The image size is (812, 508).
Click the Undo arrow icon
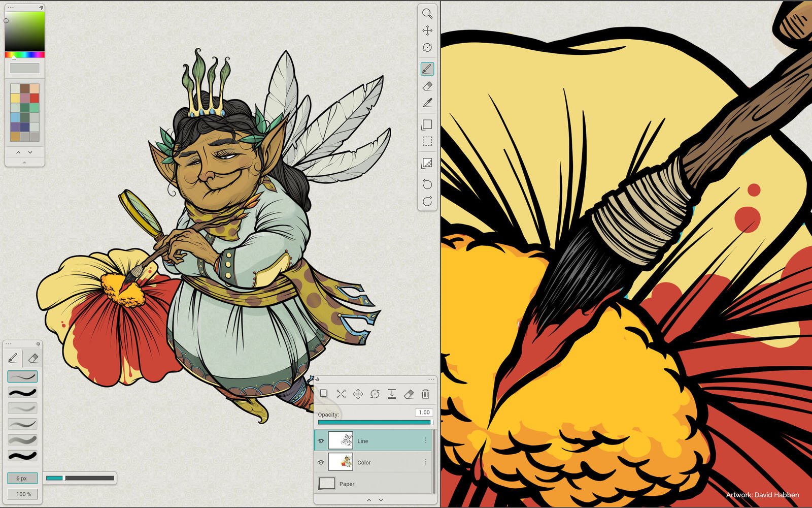click(427, 184)
